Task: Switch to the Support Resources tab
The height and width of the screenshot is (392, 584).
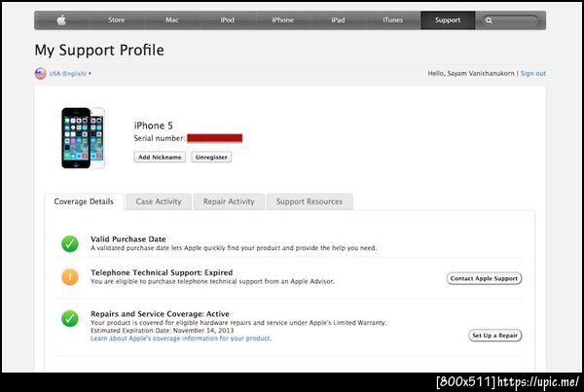Action: (x=310, y=201)
